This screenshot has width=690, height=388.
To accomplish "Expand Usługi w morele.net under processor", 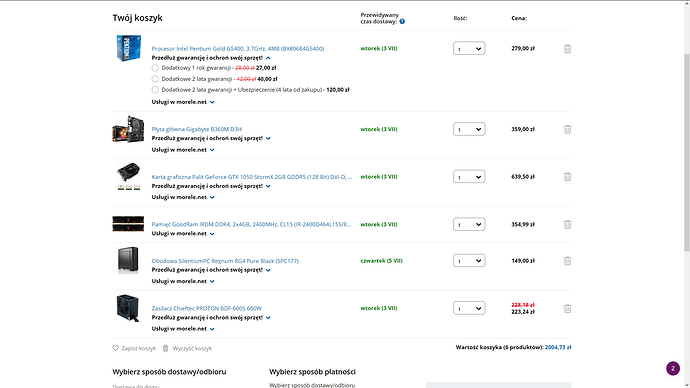I will 183,102.
